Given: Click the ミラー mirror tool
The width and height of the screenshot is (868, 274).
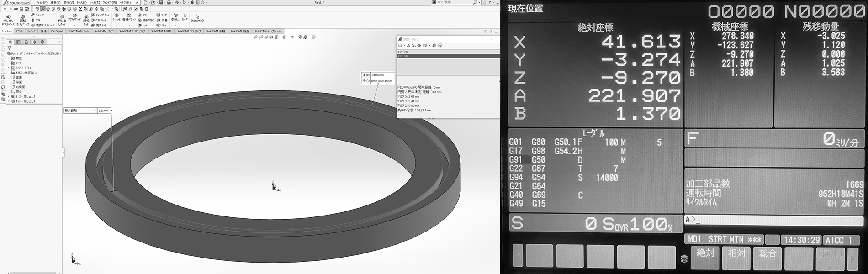Looking at the screenshot, I should [x=162, y=26].
